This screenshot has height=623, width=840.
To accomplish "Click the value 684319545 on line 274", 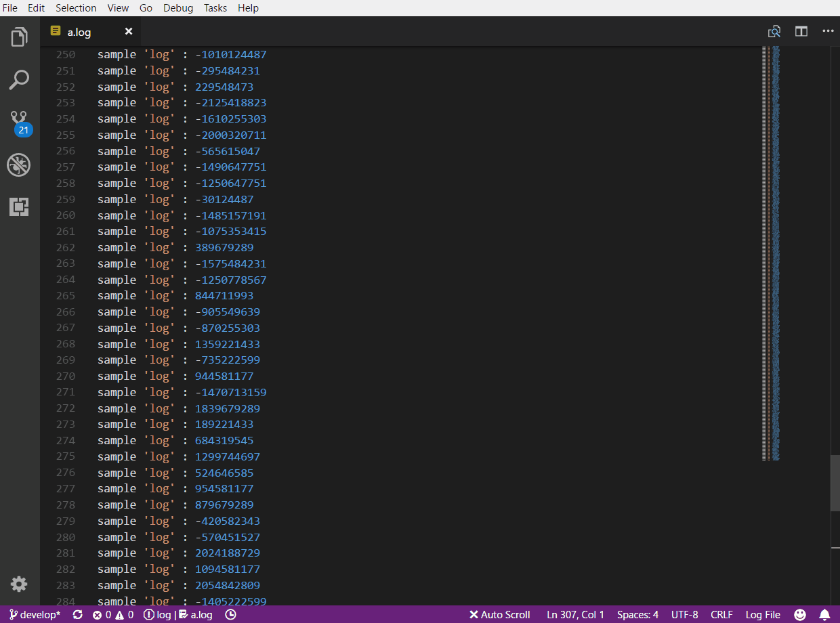I will (224, 441).
